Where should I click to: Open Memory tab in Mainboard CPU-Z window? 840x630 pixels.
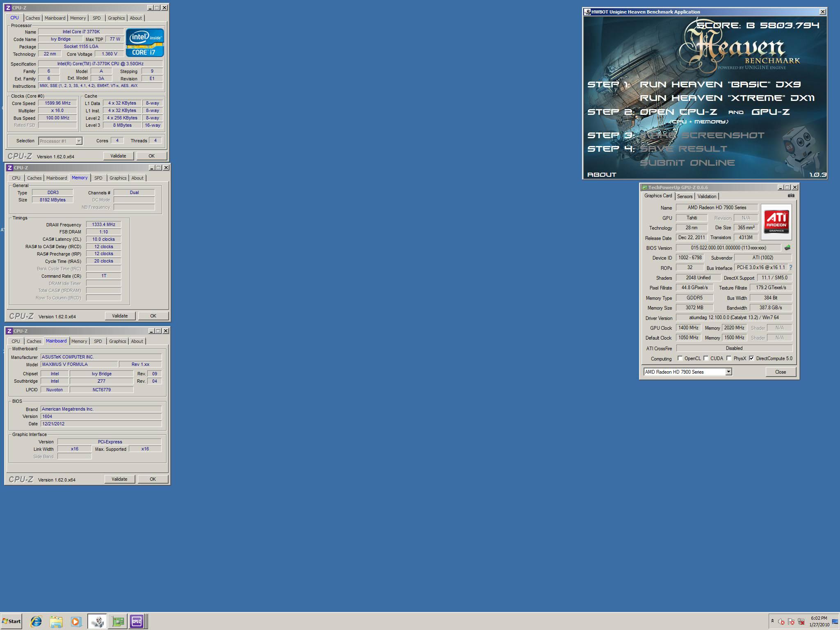point(79,341)
